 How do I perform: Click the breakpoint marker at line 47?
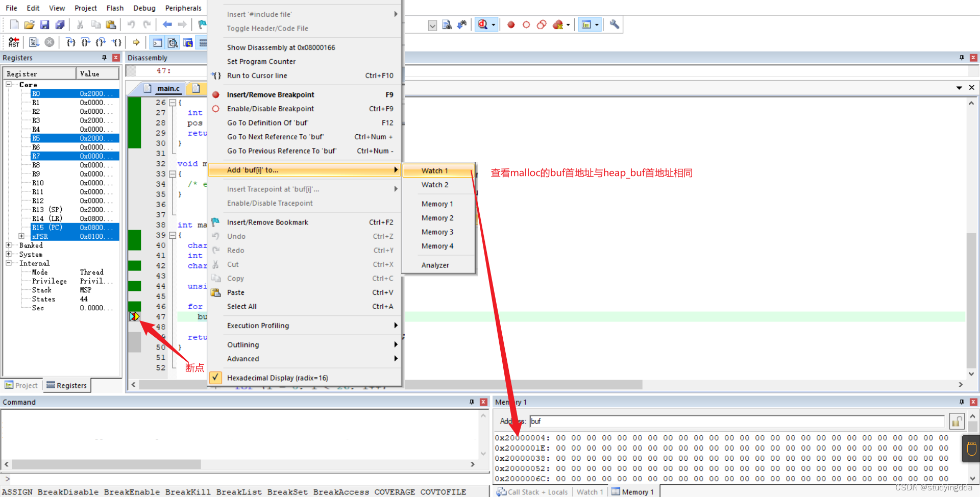[x=134, y=316]
